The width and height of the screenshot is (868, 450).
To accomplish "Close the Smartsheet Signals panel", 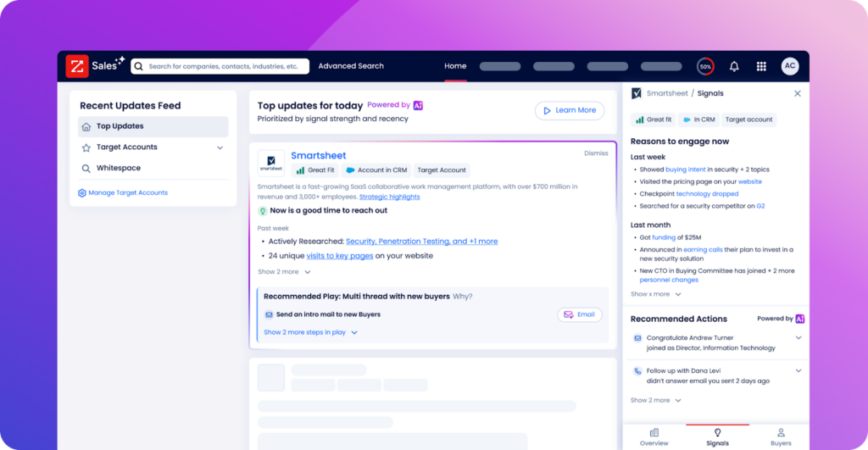I will (797, 93).
